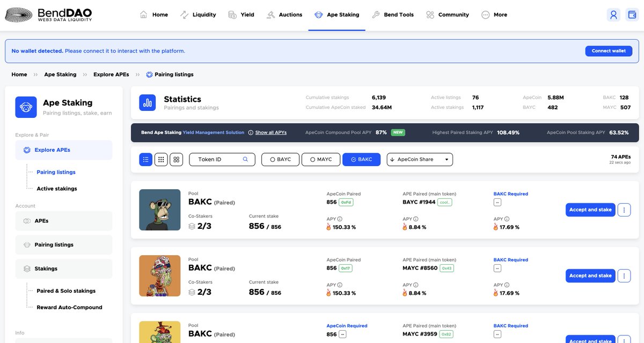The image size is (644, 343).
Task: Click the BendDAO logo
Action: (49, 15)
